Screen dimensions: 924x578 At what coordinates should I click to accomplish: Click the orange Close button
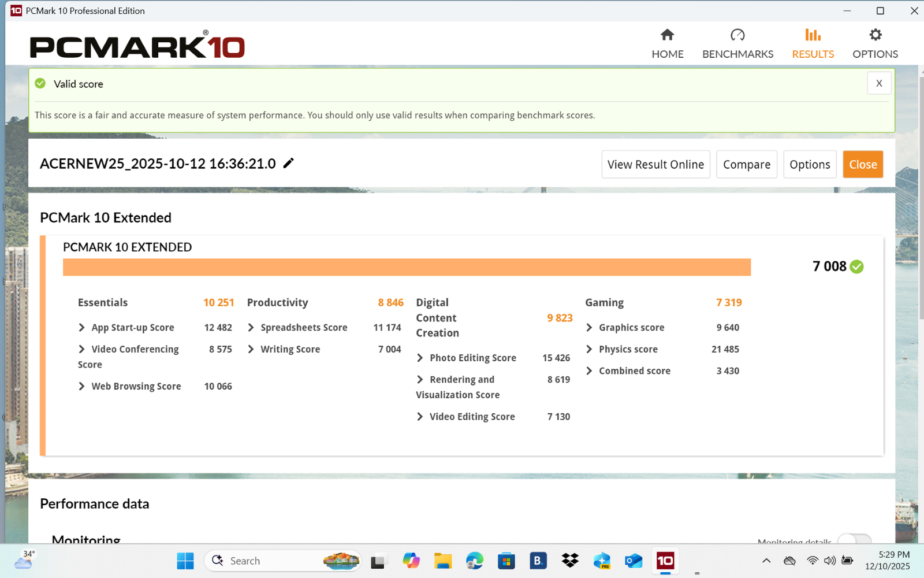coord(863,165)
